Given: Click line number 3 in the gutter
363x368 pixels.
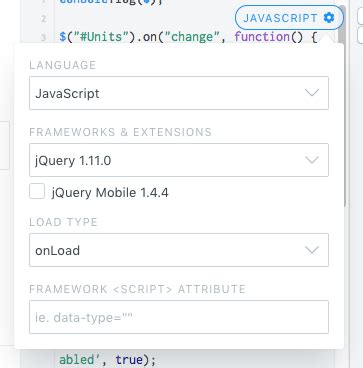Looking at the screenshot, I should click(44, 37).
